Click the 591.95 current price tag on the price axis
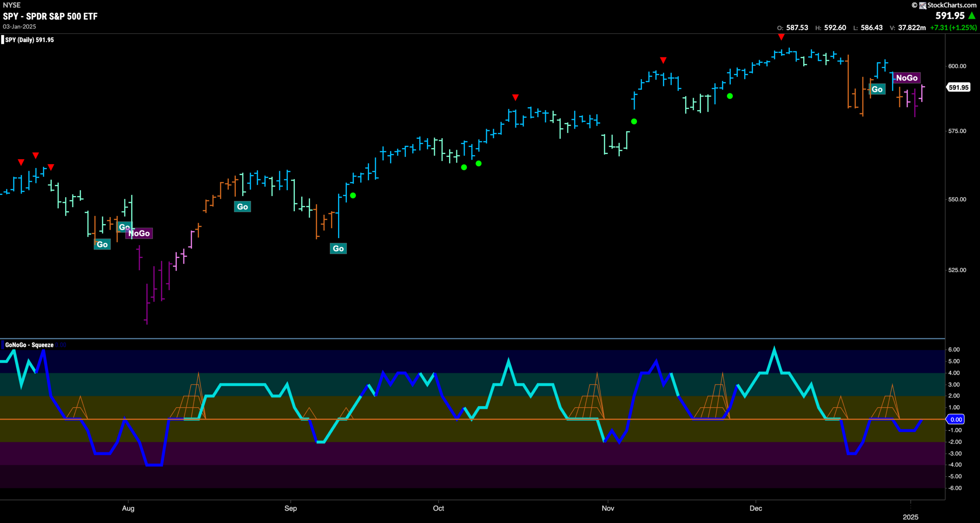Screen dimensions: 980x523 (959, 88)
